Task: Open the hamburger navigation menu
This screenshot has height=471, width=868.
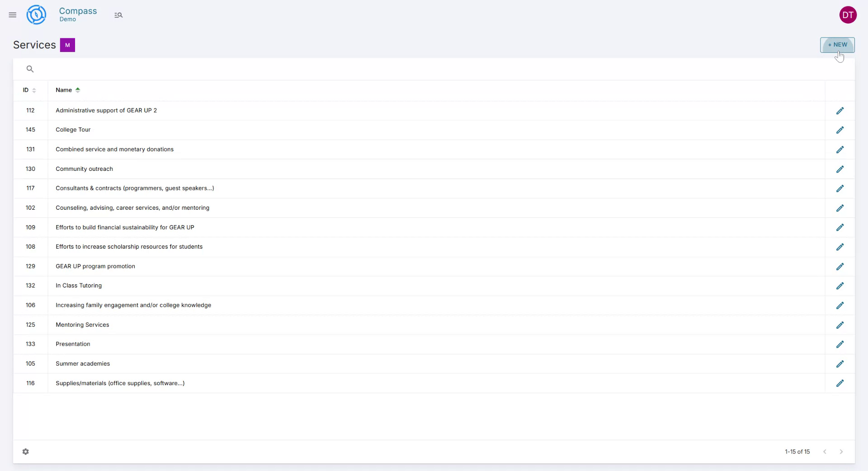Action: 13,15
